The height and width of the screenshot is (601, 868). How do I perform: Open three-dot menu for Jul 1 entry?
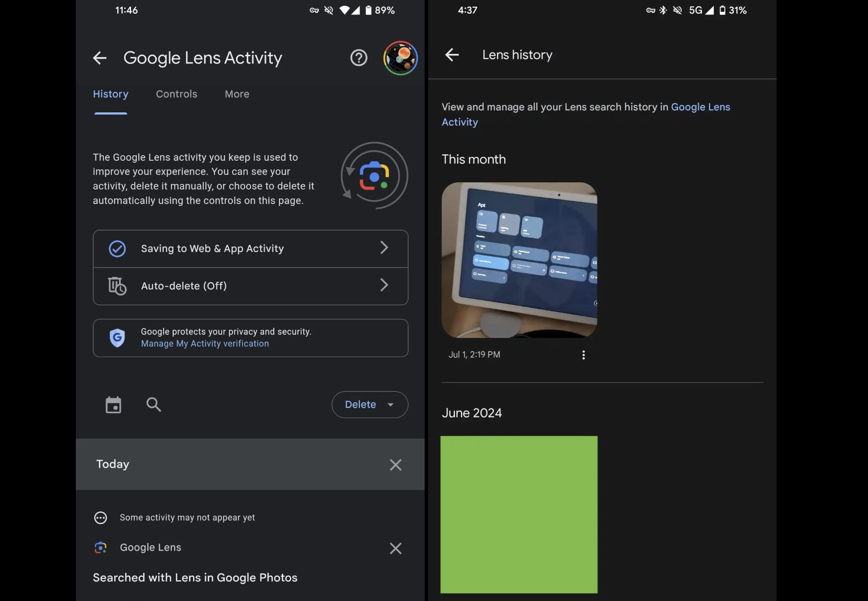pos(583,355)
